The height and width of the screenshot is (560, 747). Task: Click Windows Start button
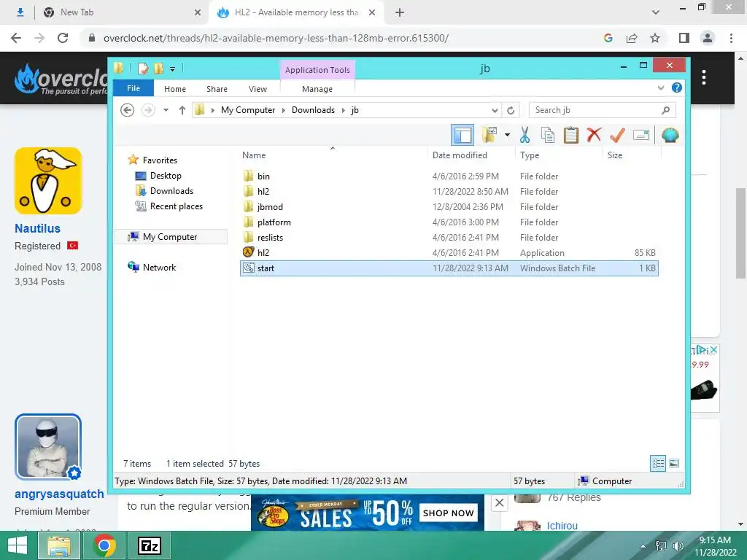coord(18,545)
